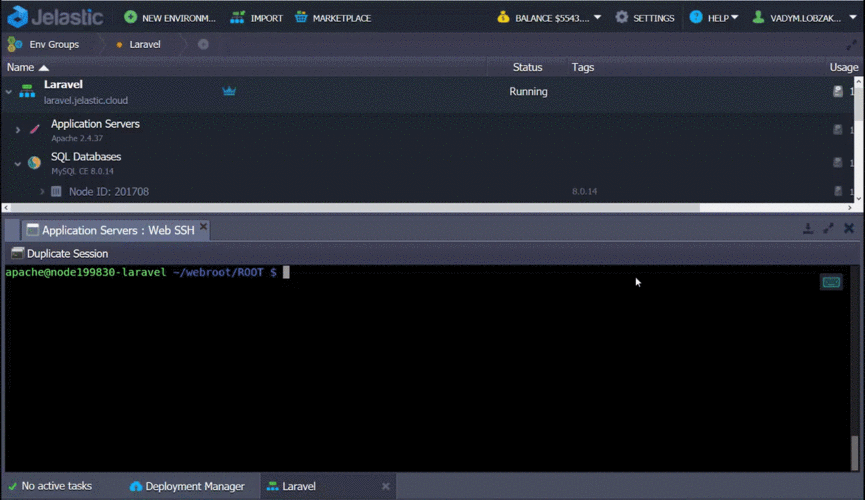The width and height of the screenshot is (865, 500).
Task: Toggle the on-screen keyboard icon in terminal
Action: pyautogui.click(x=831, y=283)
